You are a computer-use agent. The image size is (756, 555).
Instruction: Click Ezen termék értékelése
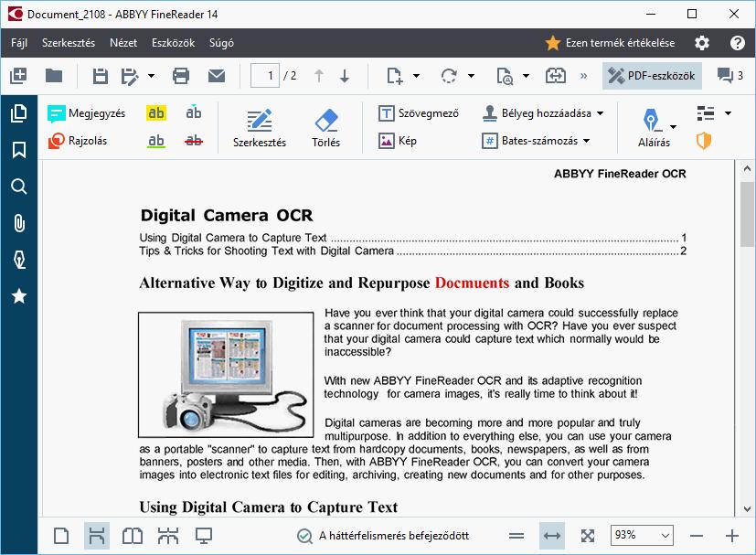[x=610, y=43]
